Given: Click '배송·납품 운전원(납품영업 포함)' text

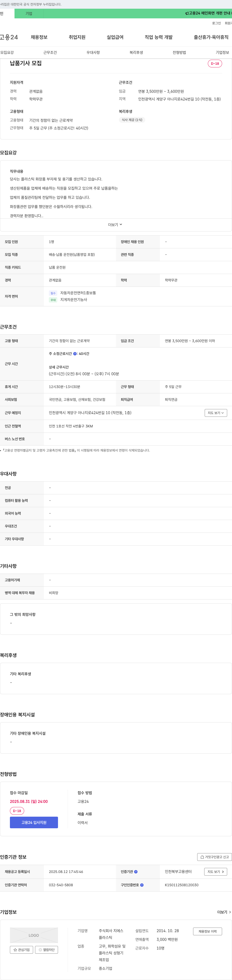Looking at the screenshot, I should tap(72, 254).
